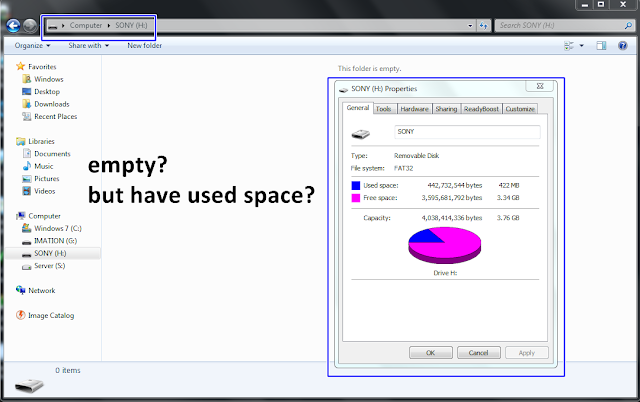Open the Sharing tab
The height and width of the screenshot is (402, 640).
click(x=446, y=109)
